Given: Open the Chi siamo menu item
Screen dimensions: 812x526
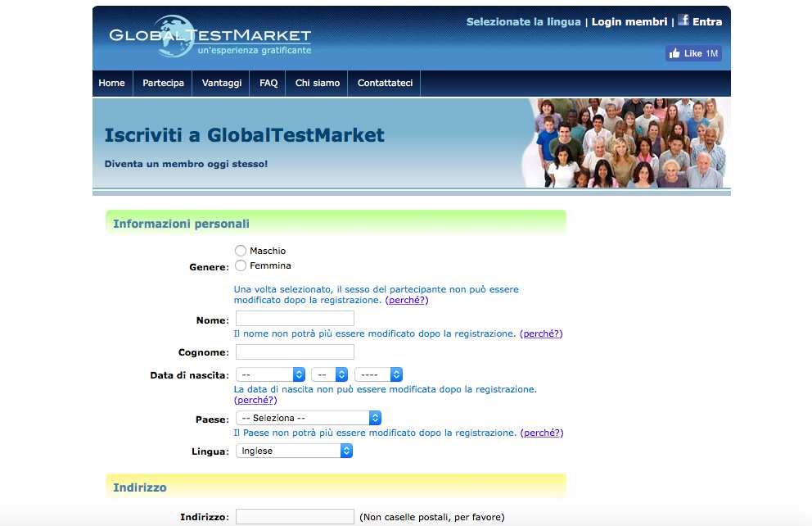Looking at the screenshot, I should pos(318,83).
